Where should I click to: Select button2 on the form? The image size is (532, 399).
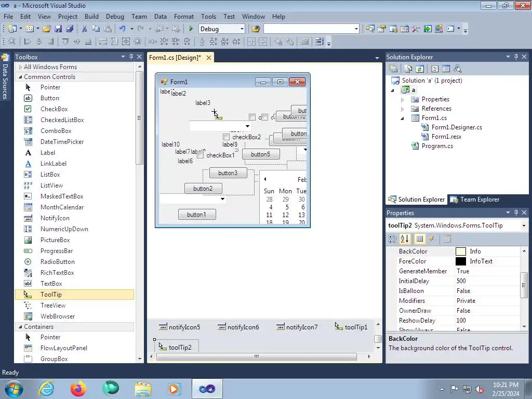tap(203, 188)
